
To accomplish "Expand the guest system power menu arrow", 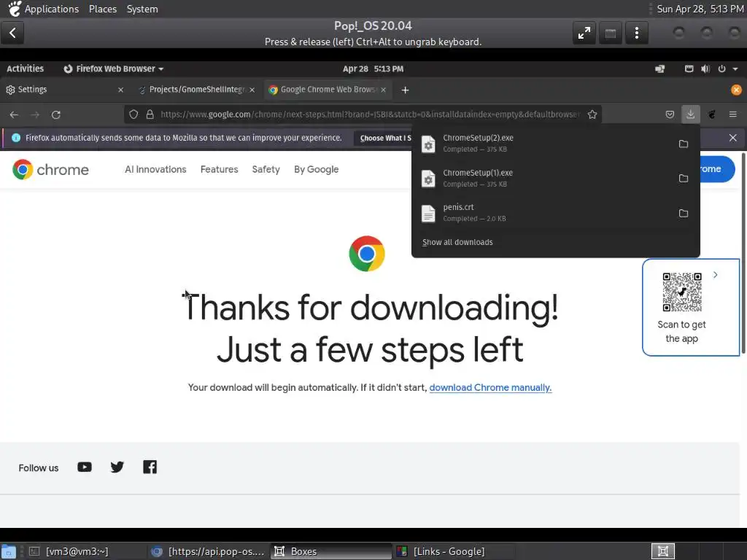I will point(735,69).
